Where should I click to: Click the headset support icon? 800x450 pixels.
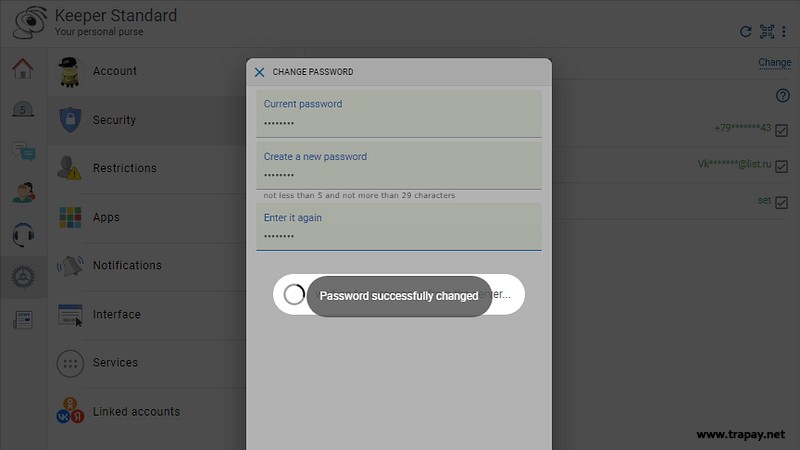click(22, 235)
